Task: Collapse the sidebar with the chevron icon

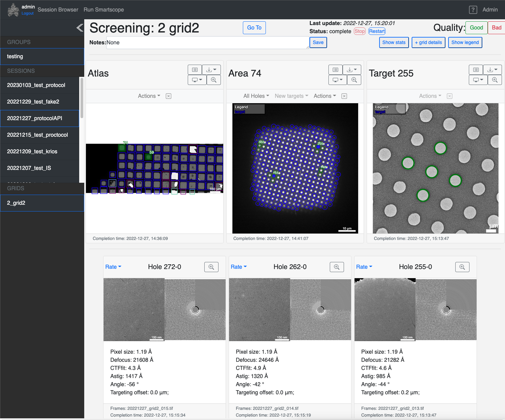Action: tap(80, 28)
